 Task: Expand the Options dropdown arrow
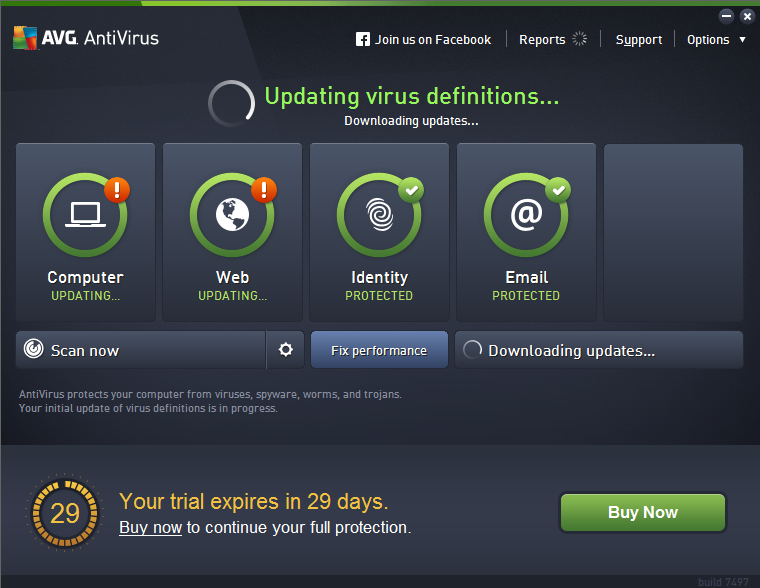[x=743, y=40]
